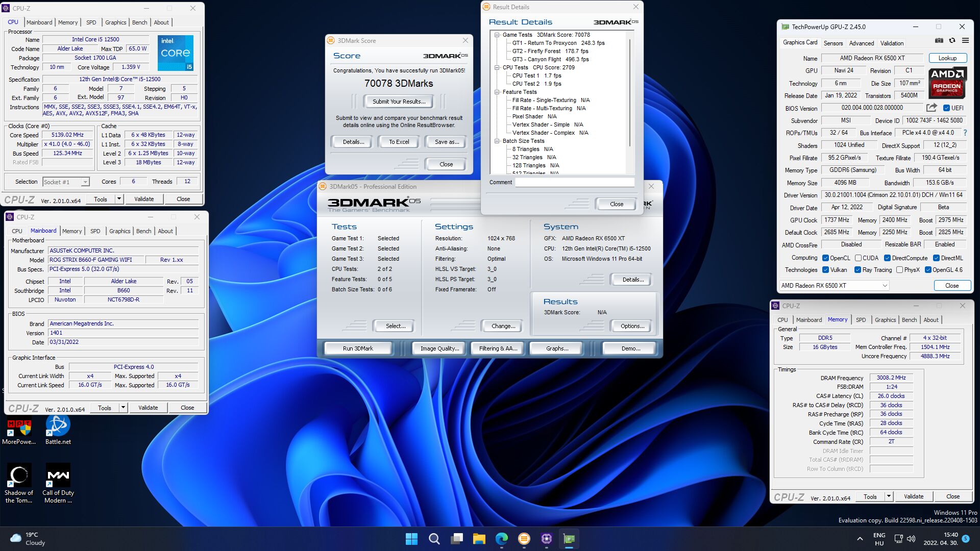Toggle Vulkan checkbox
Screen dimensions: 980x551
[x=825, y=270]
